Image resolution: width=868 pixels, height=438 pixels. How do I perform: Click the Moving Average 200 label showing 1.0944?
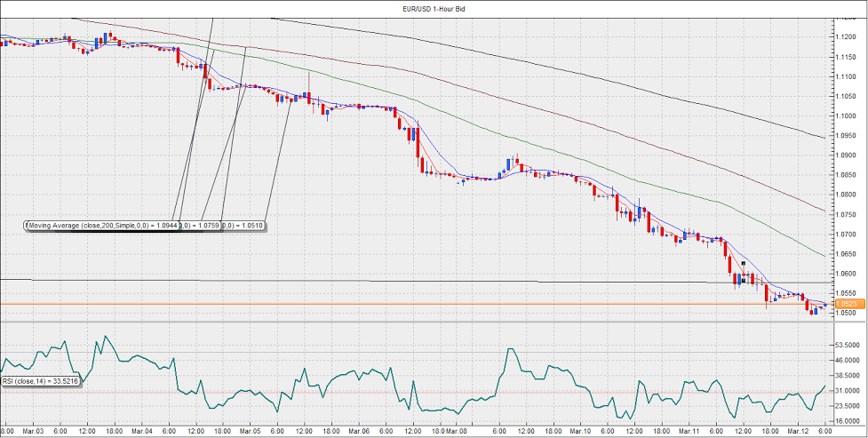102,226
